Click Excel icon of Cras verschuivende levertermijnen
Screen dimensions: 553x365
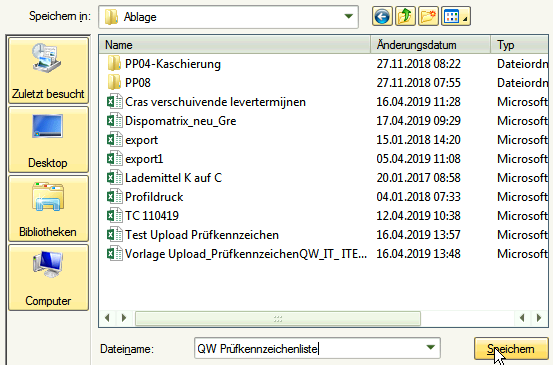pos(114,102)
